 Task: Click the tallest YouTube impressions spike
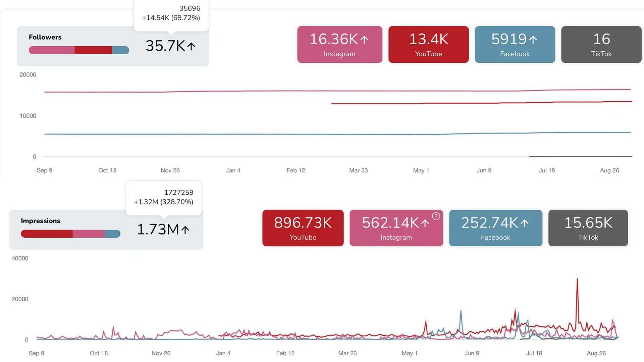coord(577,280)
